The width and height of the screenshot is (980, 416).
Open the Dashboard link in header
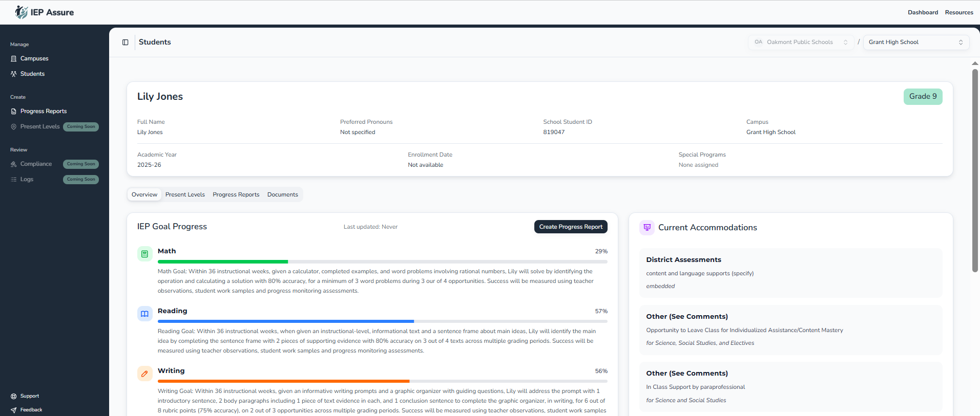[923, 12]
